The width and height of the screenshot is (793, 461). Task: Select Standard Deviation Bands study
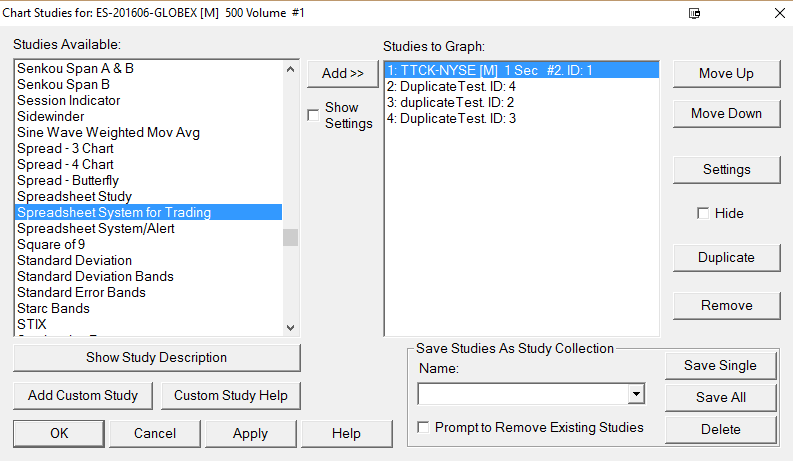click(95, 276)
